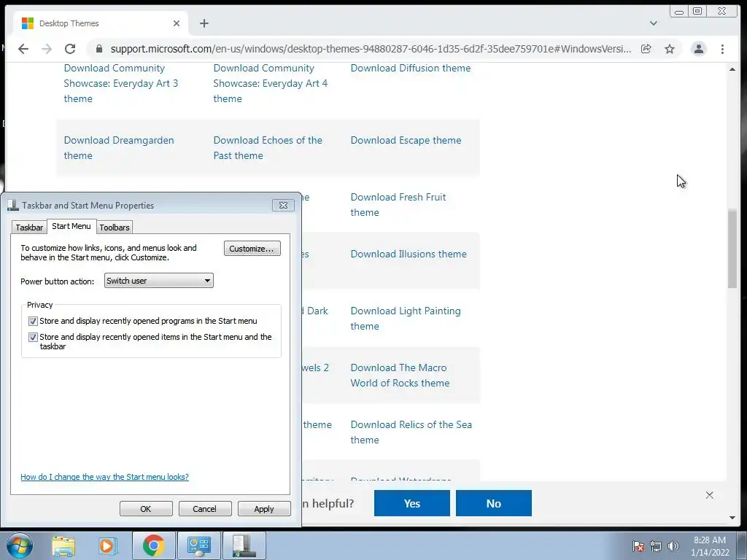Open Download Diffusion theme link

410,68
